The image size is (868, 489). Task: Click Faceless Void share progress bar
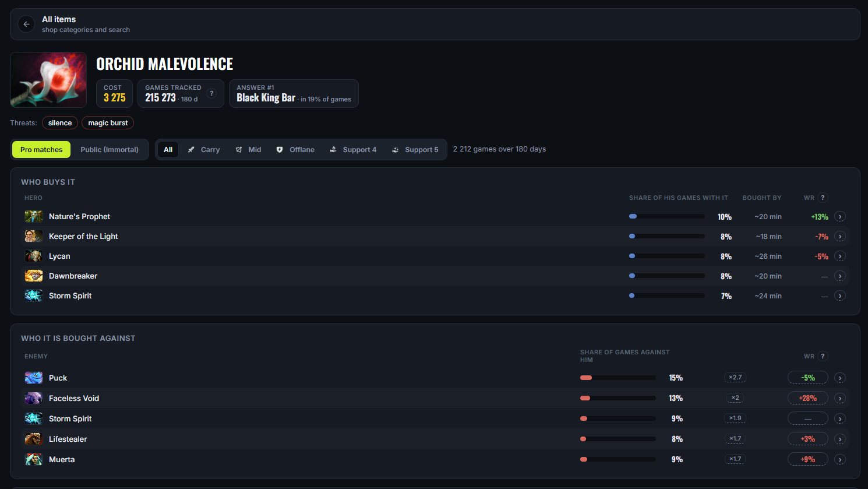(x=618, y=398)
